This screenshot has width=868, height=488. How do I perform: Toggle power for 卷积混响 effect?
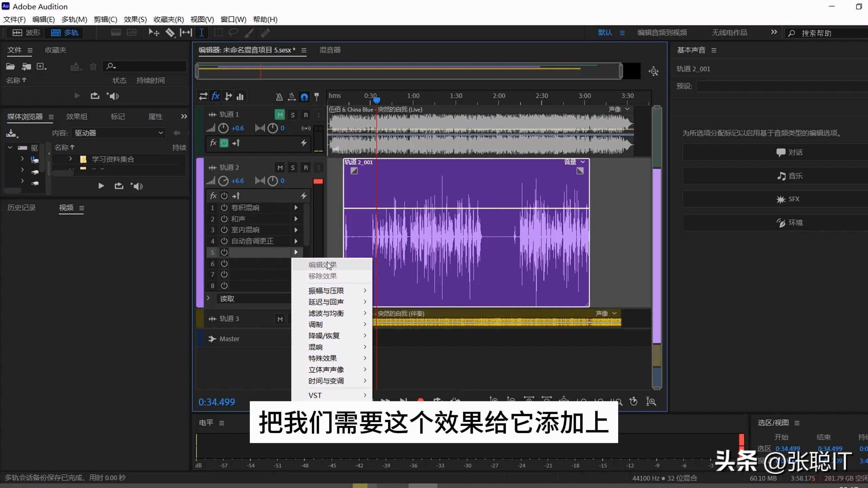224,207
